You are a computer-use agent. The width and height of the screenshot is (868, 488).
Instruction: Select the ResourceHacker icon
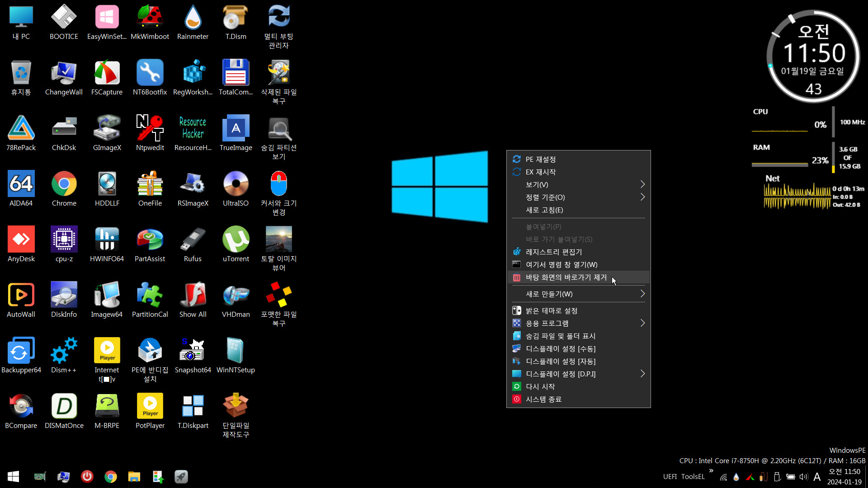click(193, 133)
